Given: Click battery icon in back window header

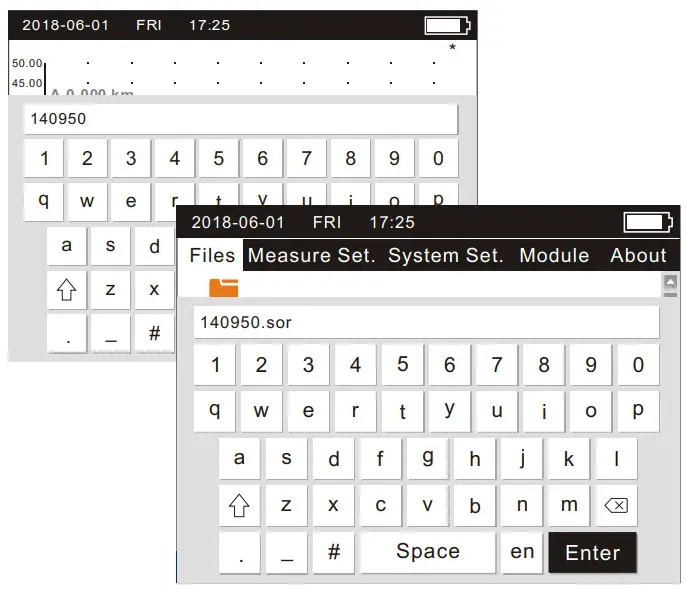Looking at the screenshot, I should click(447, 25).
